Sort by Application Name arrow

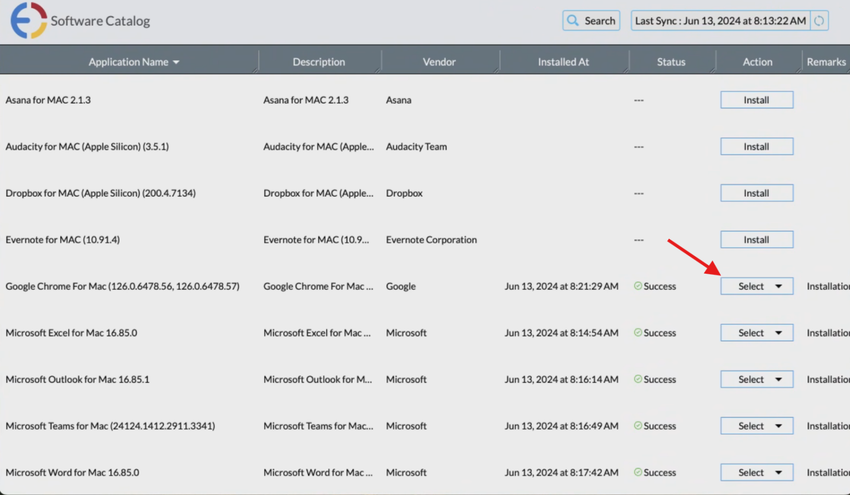pos(177,63)
